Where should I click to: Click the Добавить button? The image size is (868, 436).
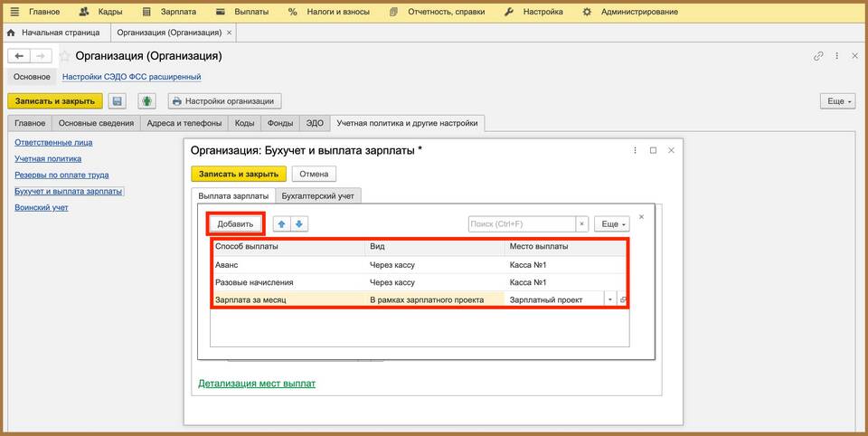pos(235,223)
